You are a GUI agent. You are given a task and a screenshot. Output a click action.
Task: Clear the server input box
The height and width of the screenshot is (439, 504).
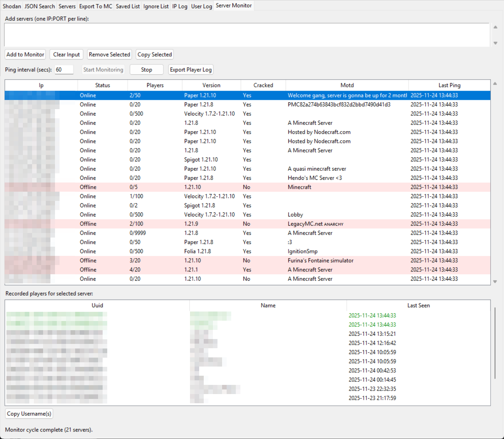[x=66, y=54]
